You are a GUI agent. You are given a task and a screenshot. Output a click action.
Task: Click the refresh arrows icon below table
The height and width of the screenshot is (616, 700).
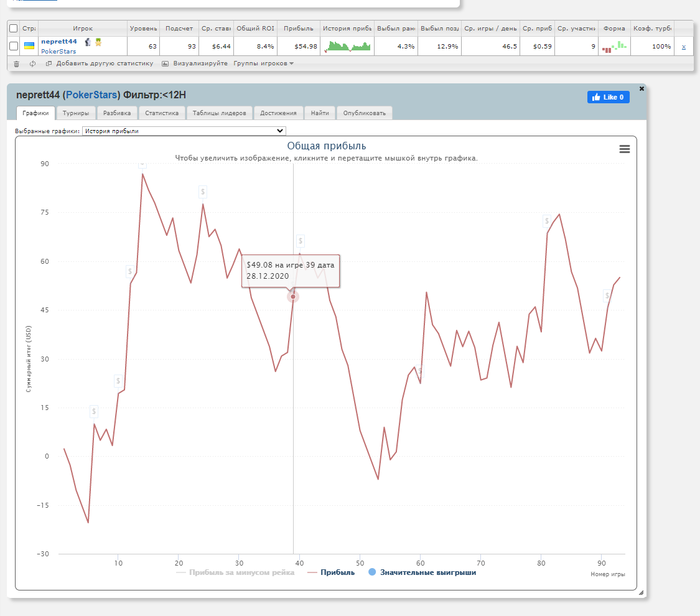pyautogui.click(x=33, y=64)
